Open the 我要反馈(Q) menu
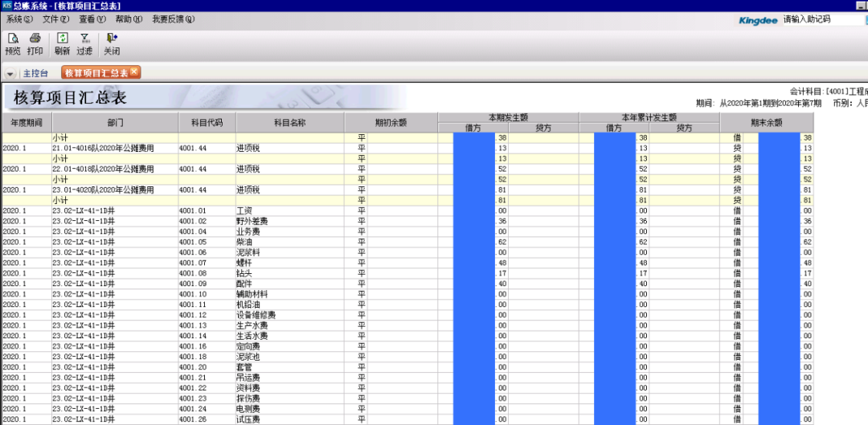868x425 pixels. (x=174, y=19)
